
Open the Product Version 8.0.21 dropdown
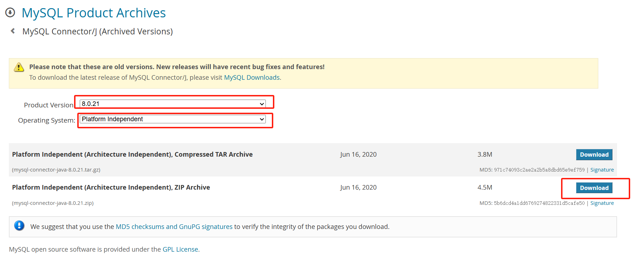(173, 104)
